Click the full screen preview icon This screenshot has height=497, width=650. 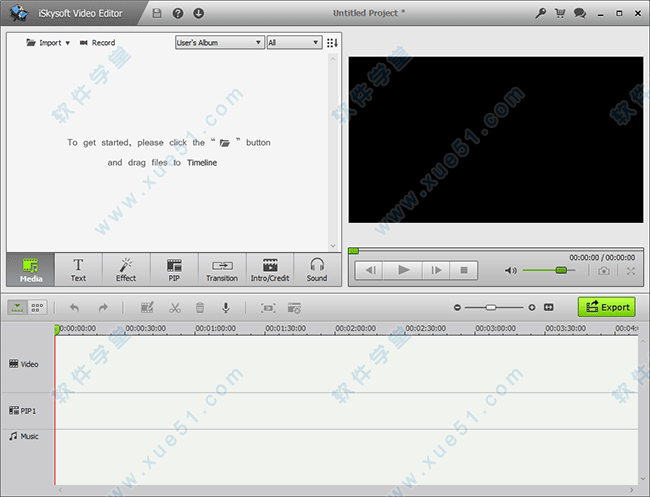pos(631,271)
